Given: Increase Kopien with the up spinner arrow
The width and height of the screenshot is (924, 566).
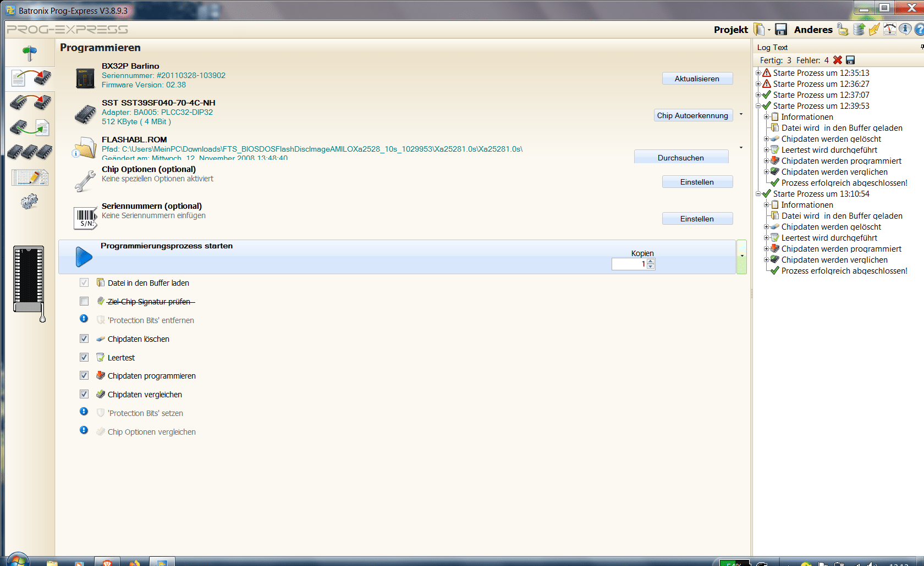Looking at the screenshot, I should (651, 262).
